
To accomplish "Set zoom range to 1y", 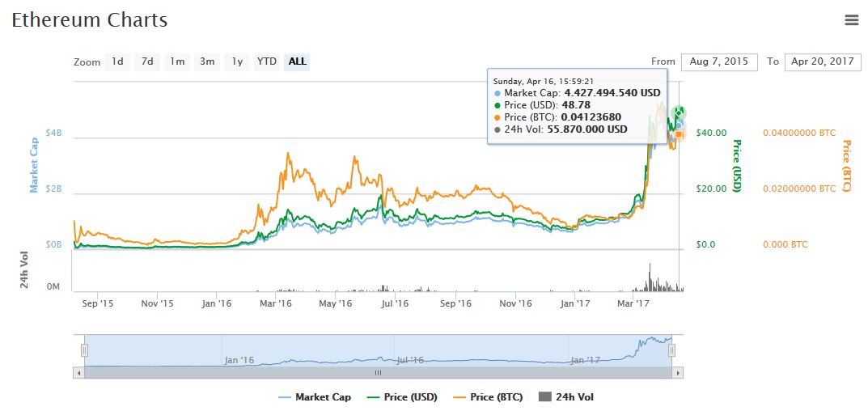I will coord(237,61).
